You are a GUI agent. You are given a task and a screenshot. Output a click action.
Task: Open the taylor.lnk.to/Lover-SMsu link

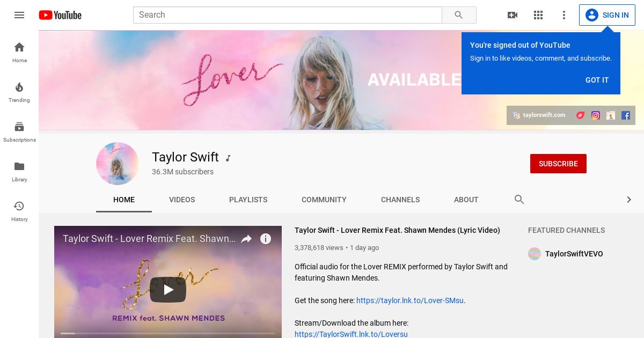click(x=410, y=300)
